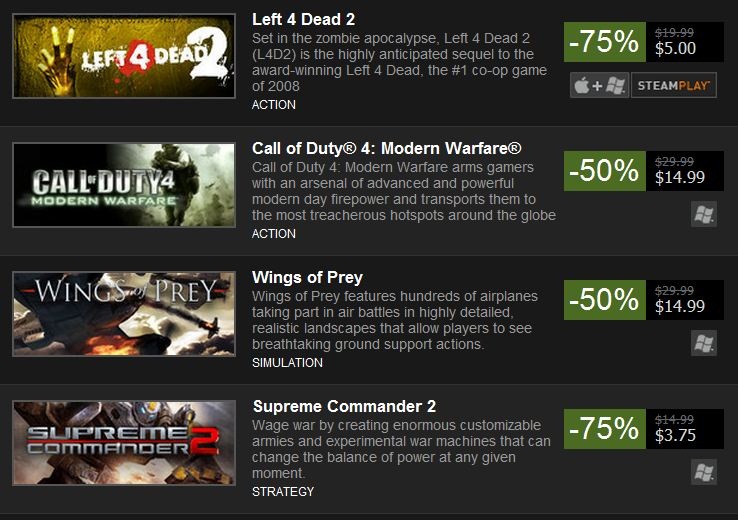The height and width of the screenshot is (520, 738).
Task: Click the Supreme Commander 2 title link
Action: click(345, 406)
